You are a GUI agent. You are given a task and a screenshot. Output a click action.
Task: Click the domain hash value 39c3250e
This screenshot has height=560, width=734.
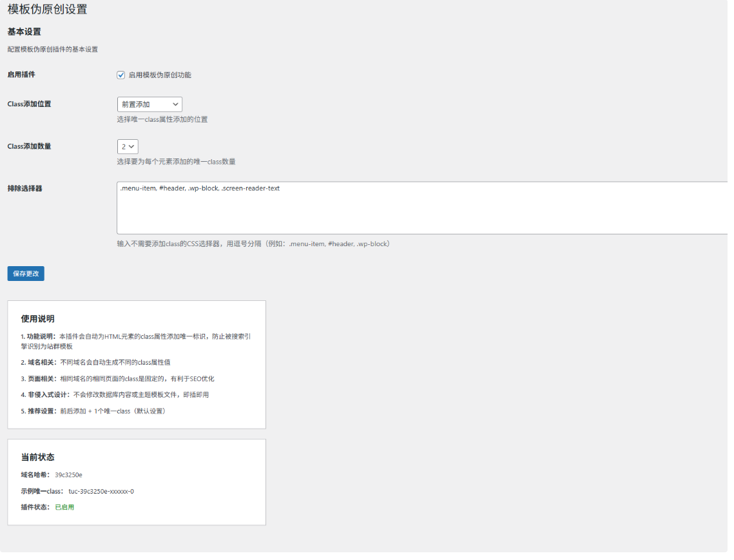(x=68, y=475)
